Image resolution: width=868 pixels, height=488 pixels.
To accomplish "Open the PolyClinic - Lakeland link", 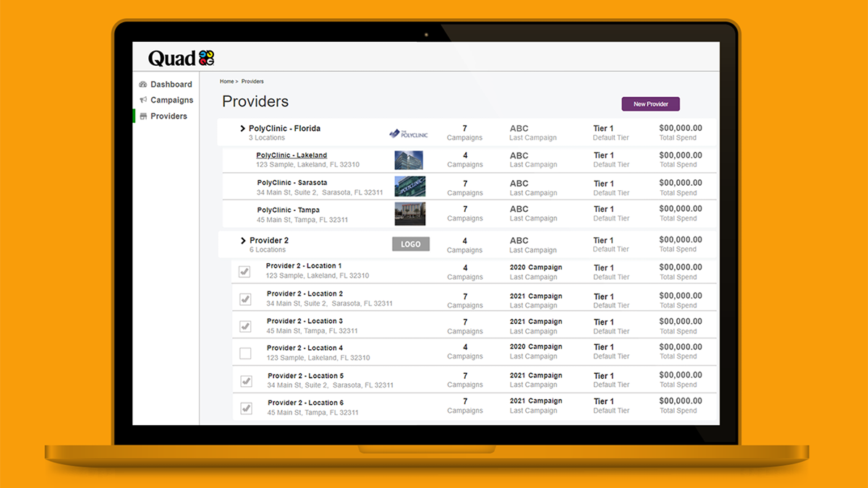I will [292, 155].
